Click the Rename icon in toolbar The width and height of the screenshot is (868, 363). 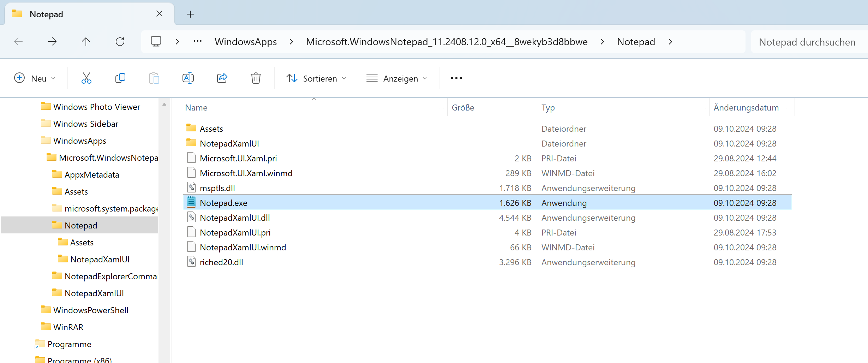[x=188, y=78]
